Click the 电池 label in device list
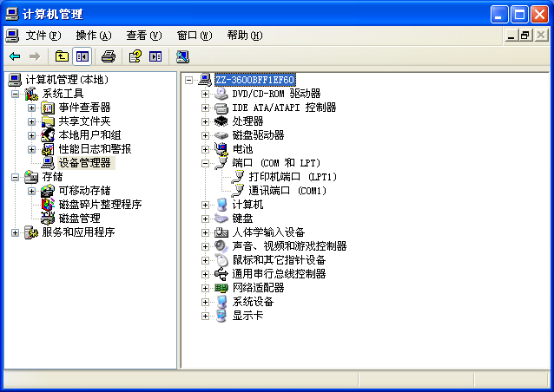Image resolution: width=554 pixels, height=392 pixels. pyautogui.click(x=242, y=149)
